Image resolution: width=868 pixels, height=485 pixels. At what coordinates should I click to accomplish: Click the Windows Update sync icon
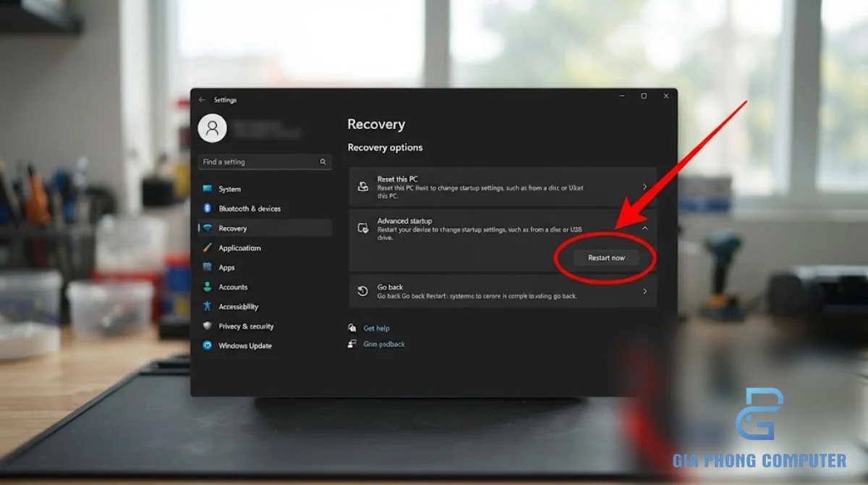pyautogui.click(x=208, y=345)
